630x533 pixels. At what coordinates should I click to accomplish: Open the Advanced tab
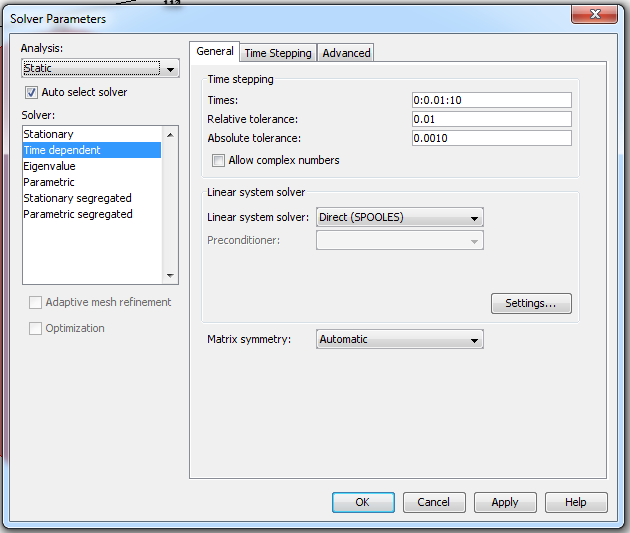pos(346,53)
